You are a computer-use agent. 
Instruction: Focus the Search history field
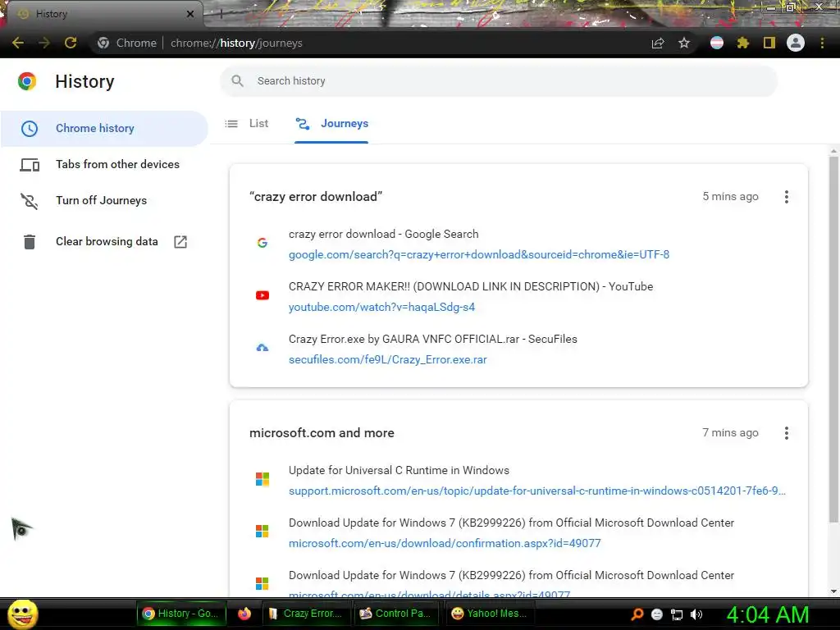(x=499, y=81)
